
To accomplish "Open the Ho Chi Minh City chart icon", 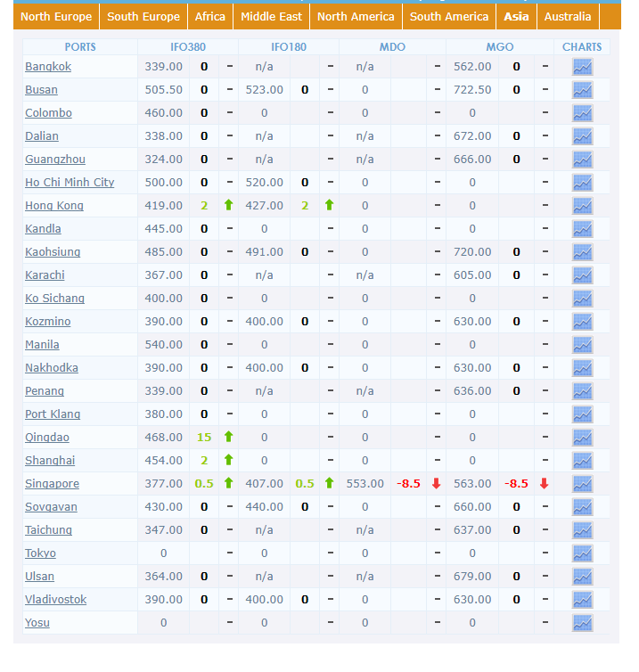I will pyautogui.click(x=583, y=183).
